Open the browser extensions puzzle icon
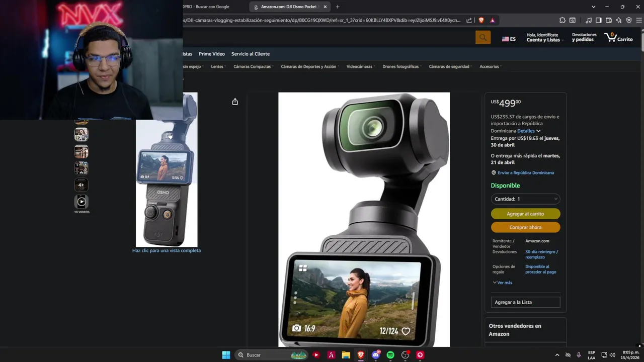This screenshot has height=362, width=644. coord(562,20)
